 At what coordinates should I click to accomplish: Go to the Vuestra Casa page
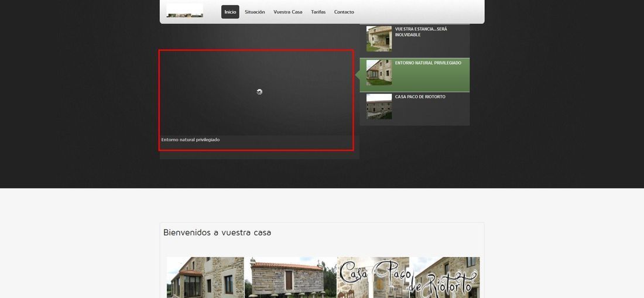[x=288, y=12]
